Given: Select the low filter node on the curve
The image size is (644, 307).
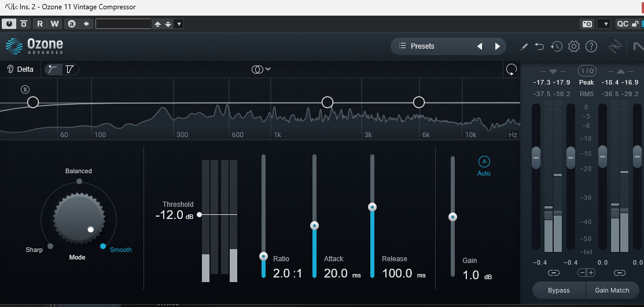Looking at the screenshot, I should tap(33, 103).
